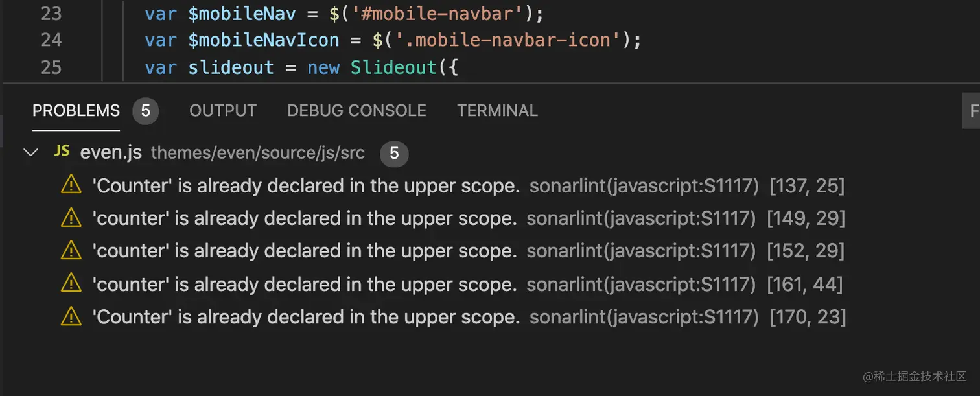
Task: Switch to the TERMINAL tab
Action: 497,111
